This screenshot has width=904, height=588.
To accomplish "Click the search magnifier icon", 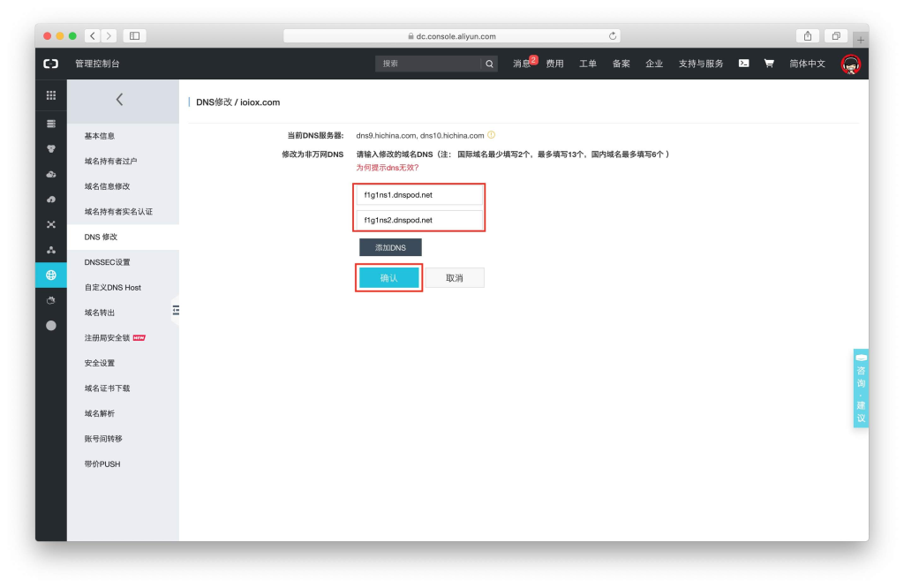I will click(488, 63).
